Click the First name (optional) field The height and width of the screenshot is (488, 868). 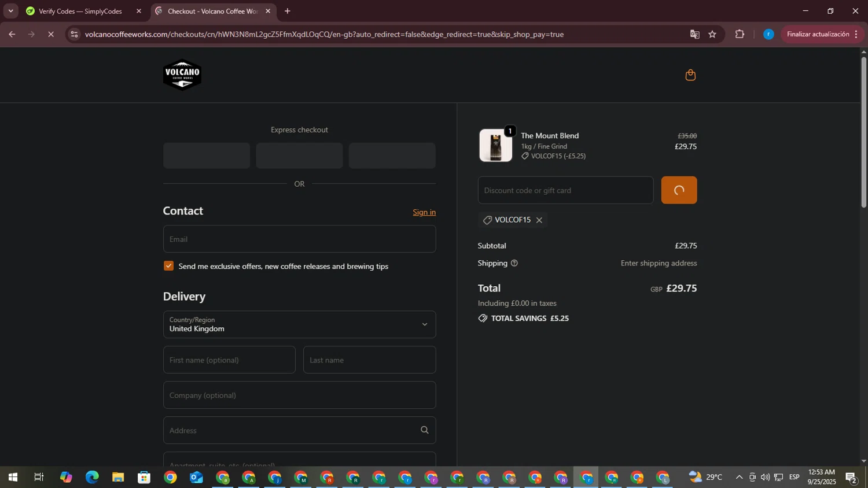click(229, 360)
